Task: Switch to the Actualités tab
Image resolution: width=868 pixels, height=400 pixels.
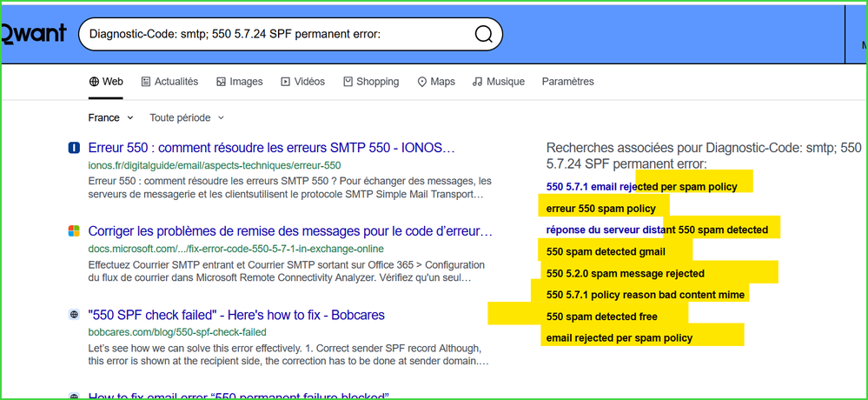Action: point(169,82)
